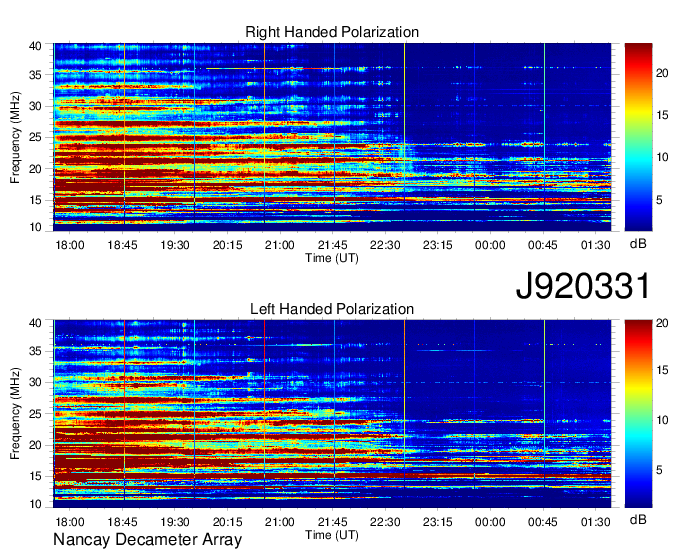
Task: Click the "Nancay Decameter Array" caption
Action: click(147, 540)
